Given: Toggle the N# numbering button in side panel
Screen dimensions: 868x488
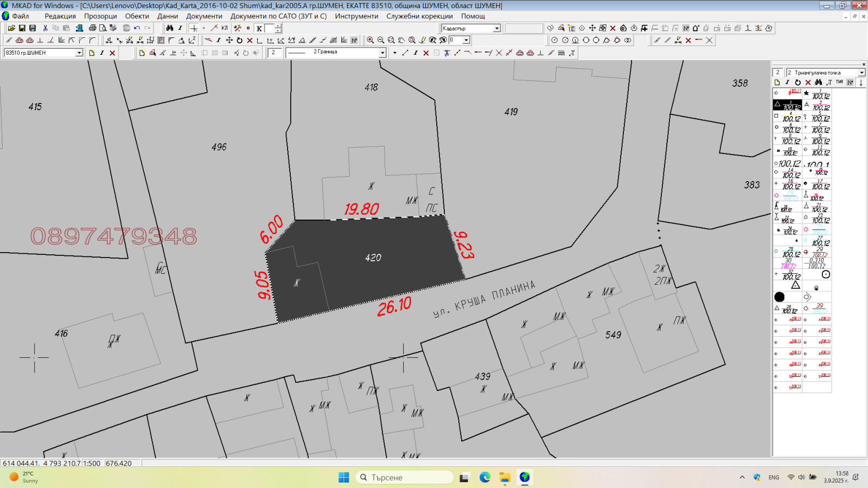Looking at the screenshot, I should pos(850,82).
